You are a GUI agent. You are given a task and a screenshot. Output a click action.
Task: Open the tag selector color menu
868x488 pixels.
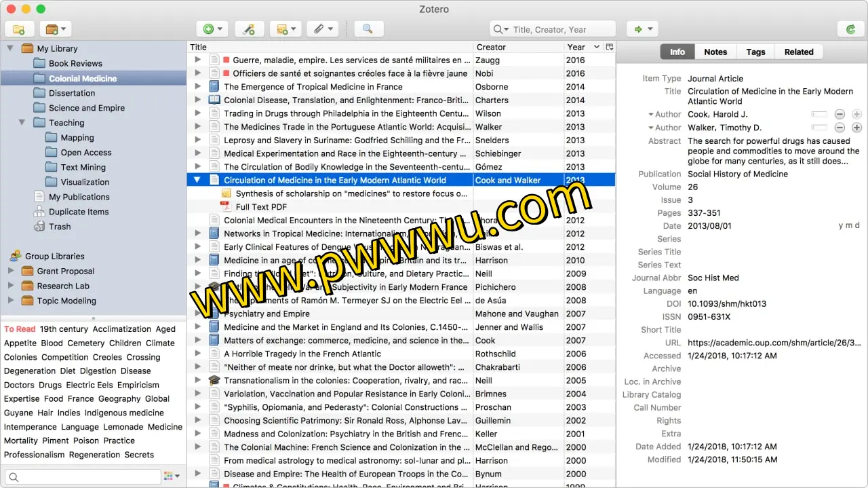[x=172, y=476]
